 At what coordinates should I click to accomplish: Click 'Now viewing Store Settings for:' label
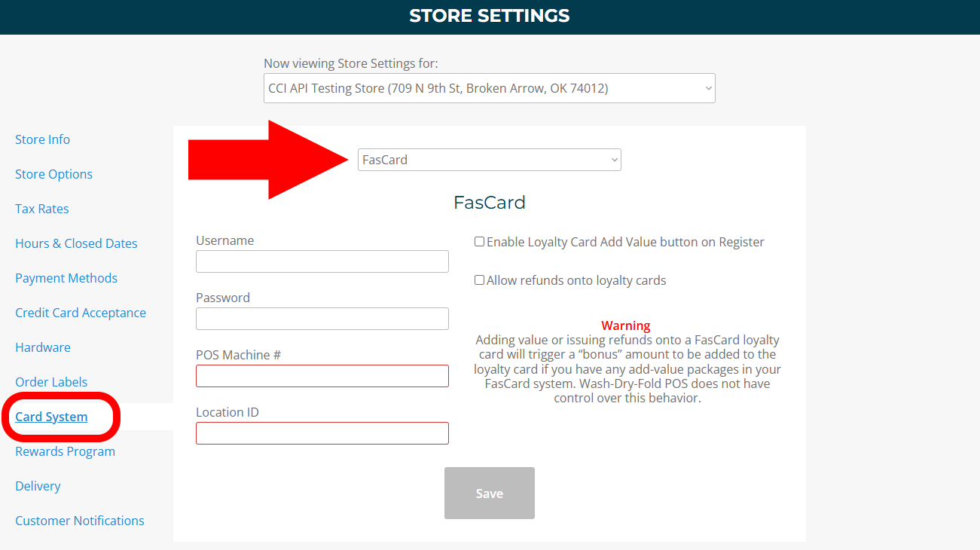[x=351, y=63]
